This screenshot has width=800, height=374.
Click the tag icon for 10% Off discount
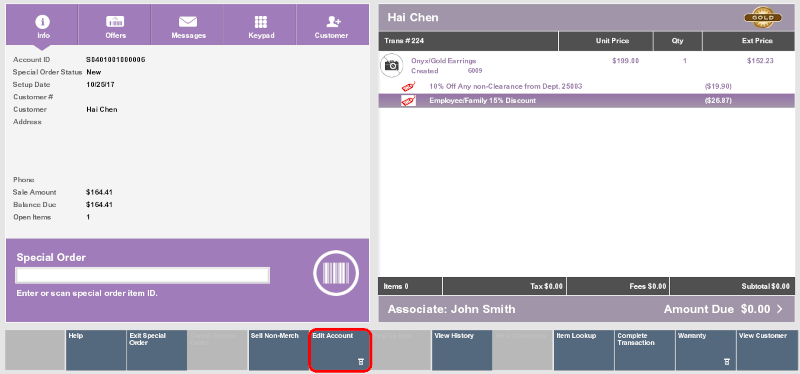pos(408,86)
